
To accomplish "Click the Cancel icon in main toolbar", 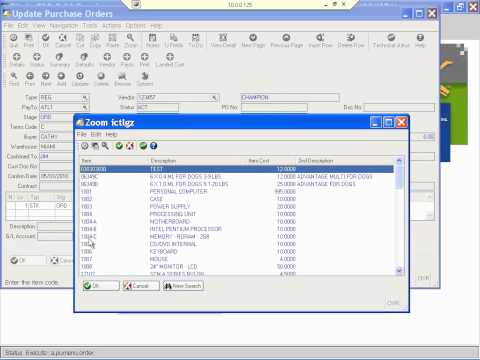I will click(x=63, y=38).
